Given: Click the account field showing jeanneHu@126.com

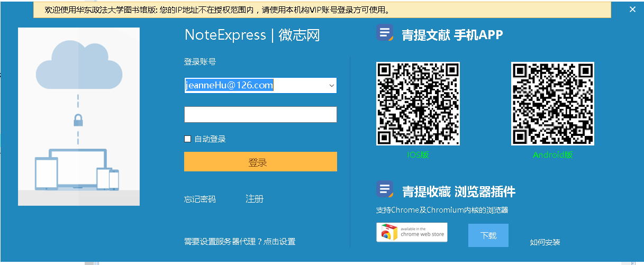Looking at the screenshot, I should click(x=260, y=85).
